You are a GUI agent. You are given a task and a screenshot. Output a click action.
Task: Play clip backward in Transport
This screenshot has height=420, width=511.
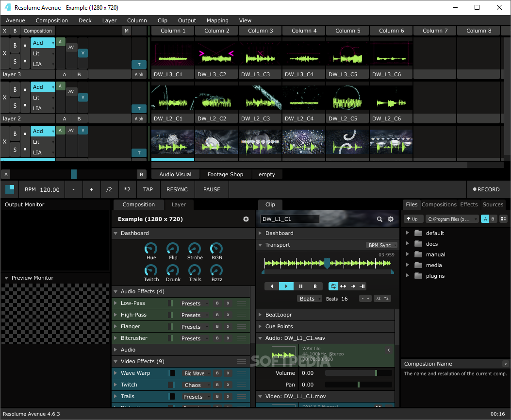coord(272,286)
